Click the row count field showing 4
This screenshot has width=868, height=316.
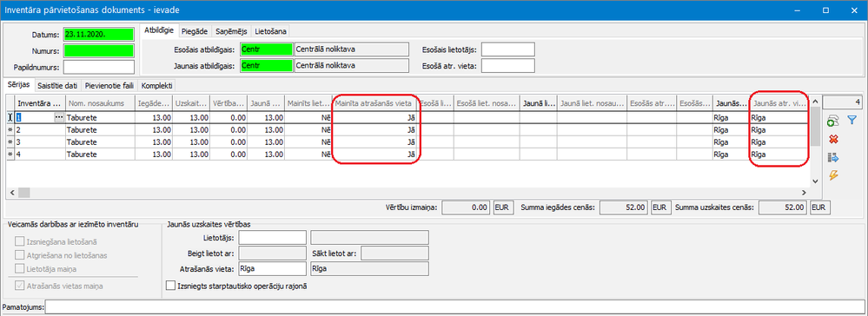tap(842, 102)
